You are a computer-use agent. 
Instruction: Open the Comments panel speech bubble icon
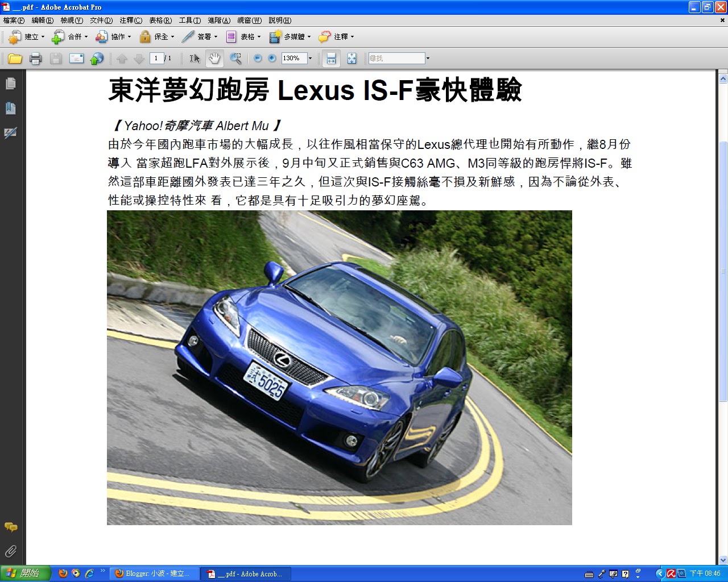[11, 527]
